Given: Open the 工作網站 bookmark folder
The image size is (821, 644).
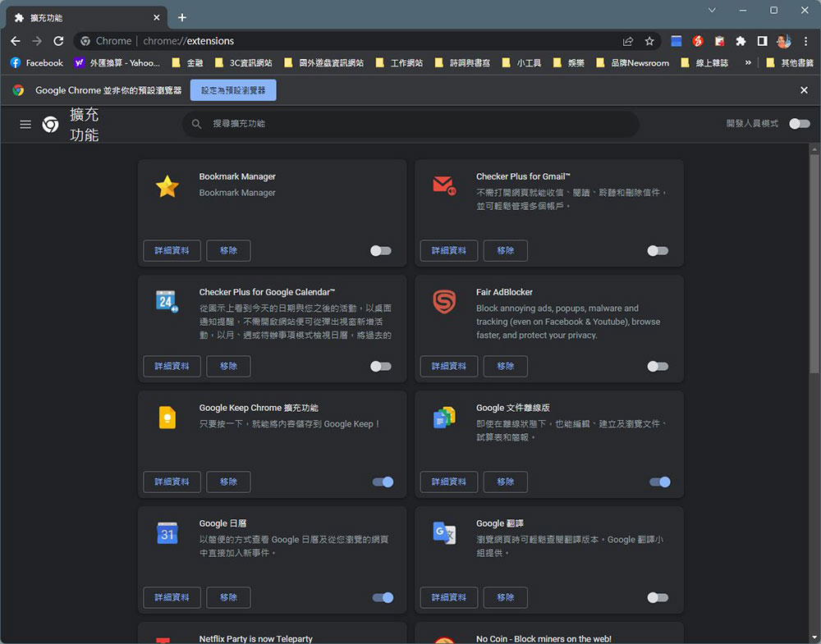Looking at the screenshot, I should point(399,63).
